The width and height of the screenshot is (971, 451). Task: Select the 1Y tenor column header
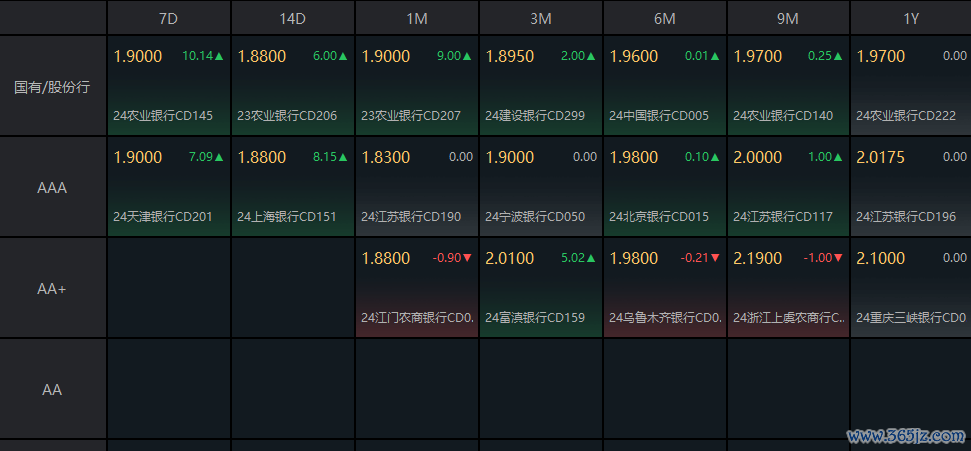(x=910, y=18)
